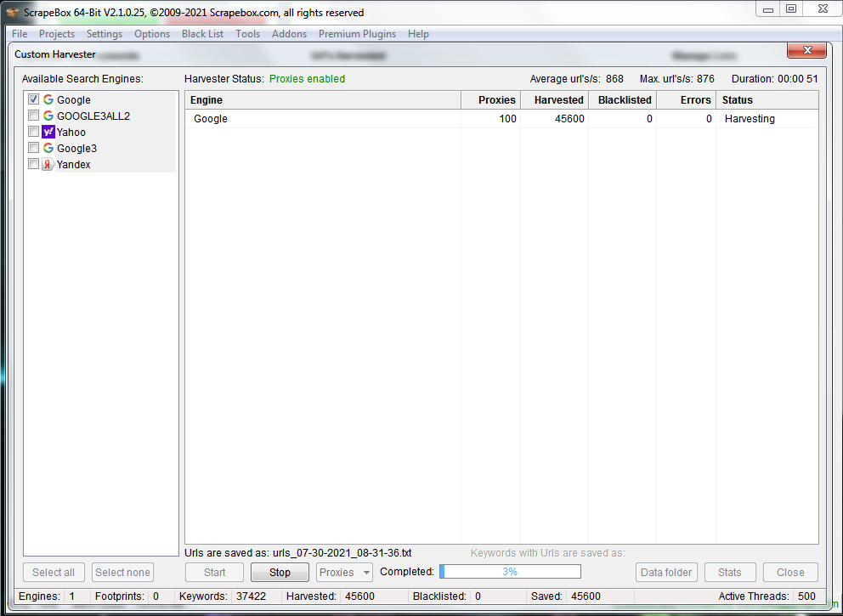Enable the Yahoo engine checkbox
Image resolution: width=843 pixels, height=616 pixels.
click(x=33, y=132)
